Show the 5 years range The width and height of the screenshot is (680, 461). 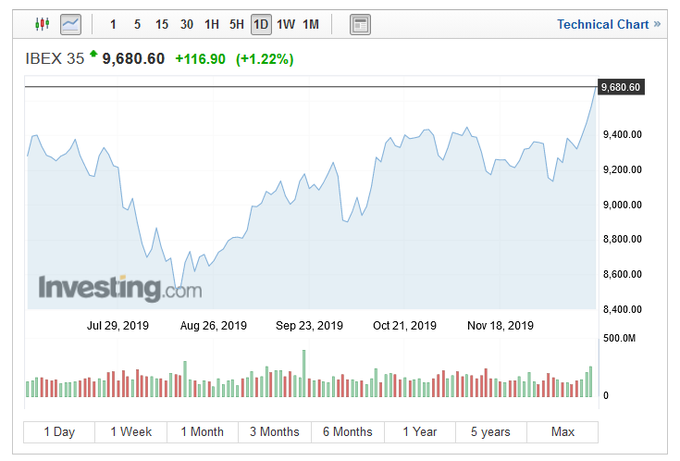pos(491,432)
